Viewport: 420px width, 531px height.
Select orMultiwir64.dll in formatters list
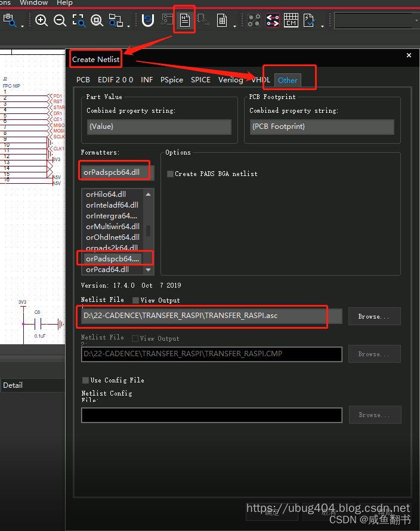[113, 226]
